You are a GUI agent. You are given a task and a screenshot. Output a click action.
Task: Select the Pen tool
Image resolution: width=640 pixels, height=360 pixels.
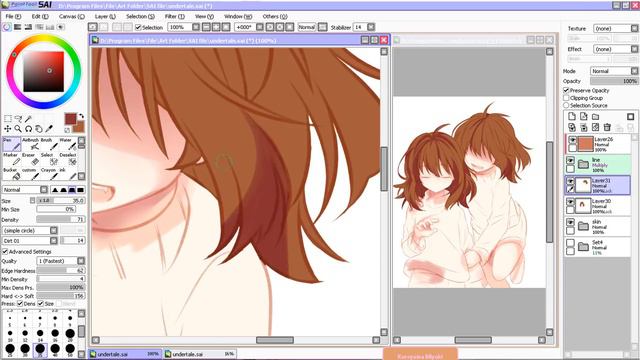click(11, 144)
